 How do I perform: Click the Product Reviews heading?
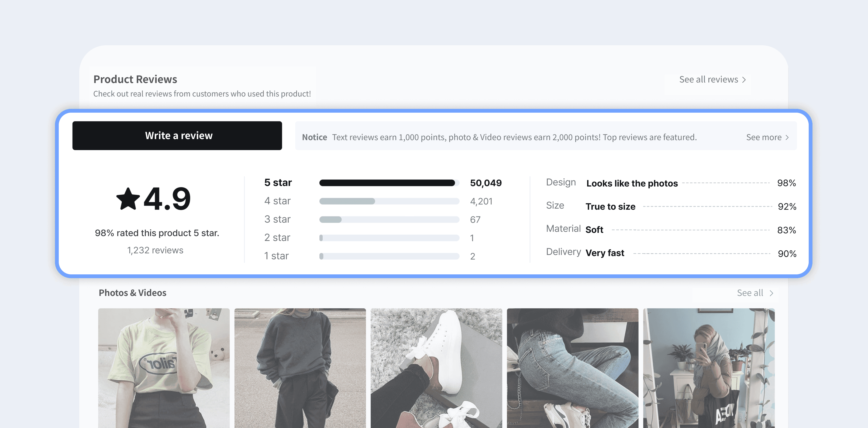pyautogui.click(x=135, y=79)
